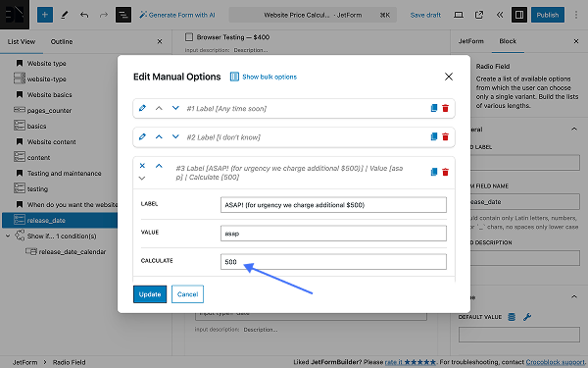Generate Form with AI
588x368 pixels.
coord(177,15)
